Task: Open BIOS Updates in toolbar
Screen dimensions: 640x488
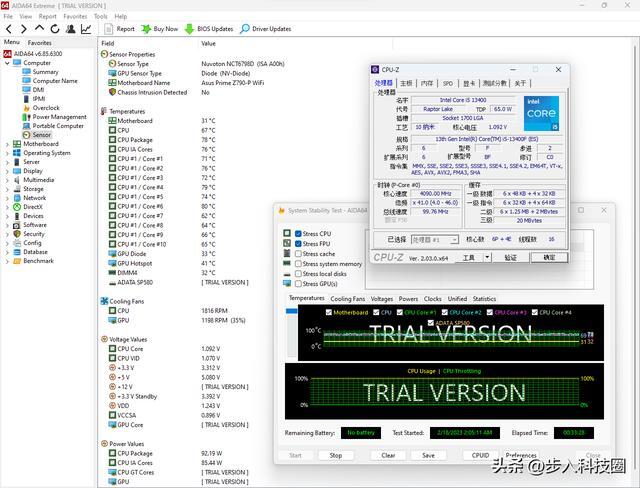Action: click(x=209, y=29)
